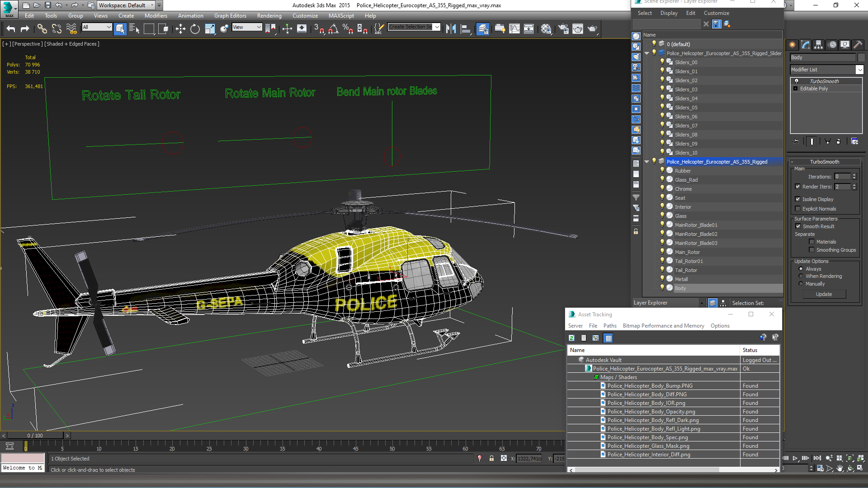868x488 pixels.
Task: Collapse the TurboSmooth rollout
Action: (x=825, y=162)
